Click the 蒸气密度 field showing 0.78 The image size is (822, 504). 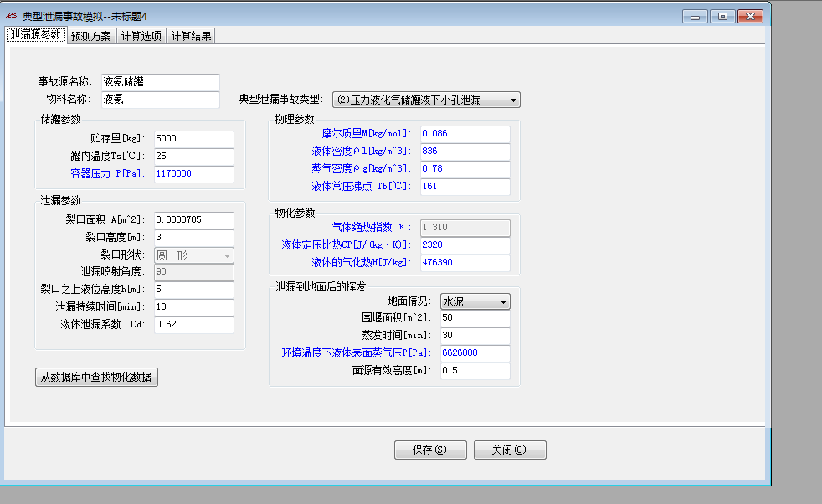coord(465,169)
